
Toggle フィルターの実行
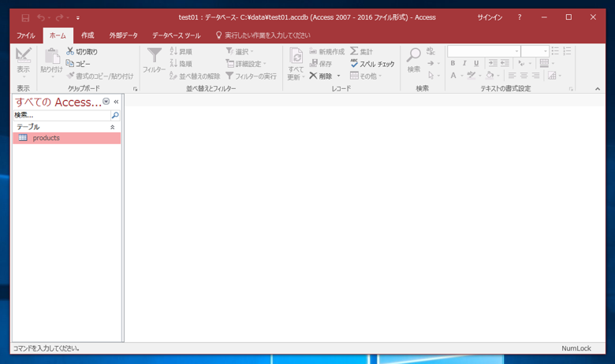251,76
